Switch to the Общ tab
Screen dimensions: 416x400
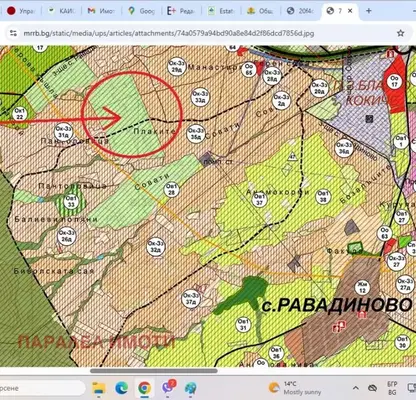(x=261, y=11)
